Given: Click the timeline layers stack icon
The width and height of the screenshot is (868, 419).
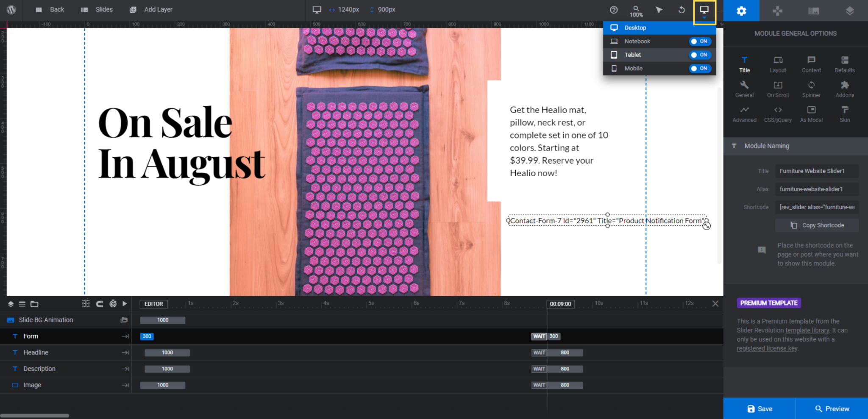Looking at the screenshot, I should click(x=11, y=304).
